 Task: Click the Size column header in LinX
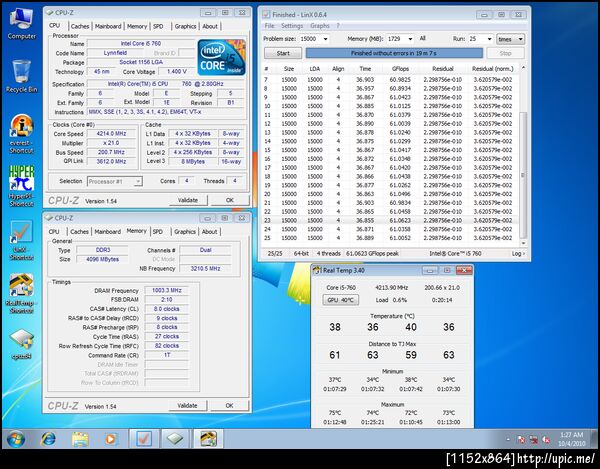tap(289, 69)
